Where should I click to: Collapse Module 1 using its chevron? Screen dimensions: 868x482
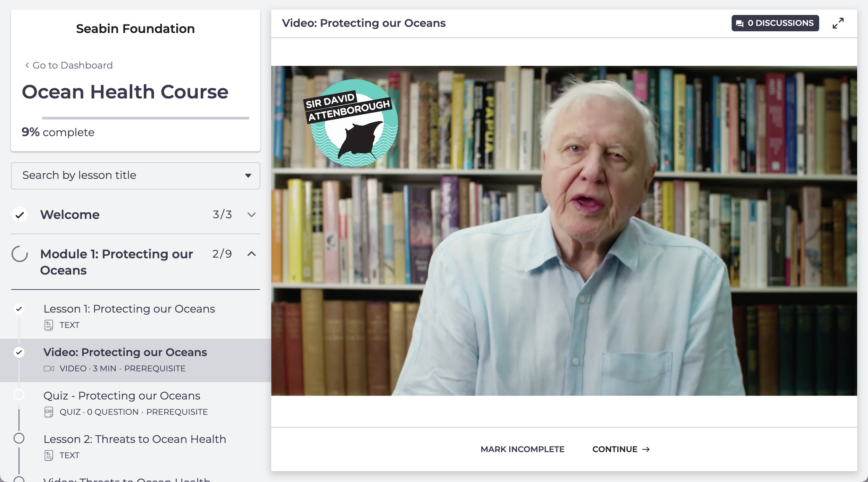point(251,254)
